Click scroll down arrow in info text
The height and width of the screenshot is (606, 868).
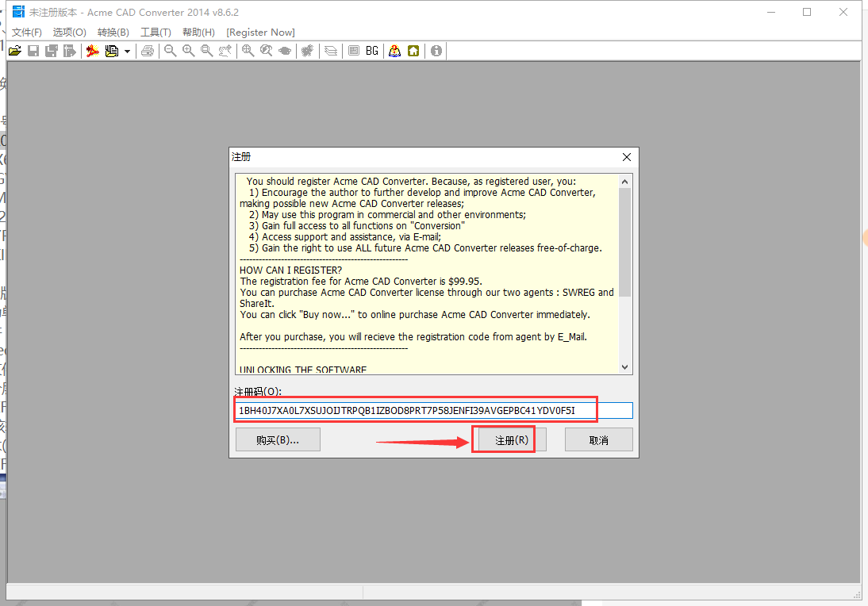624,367
